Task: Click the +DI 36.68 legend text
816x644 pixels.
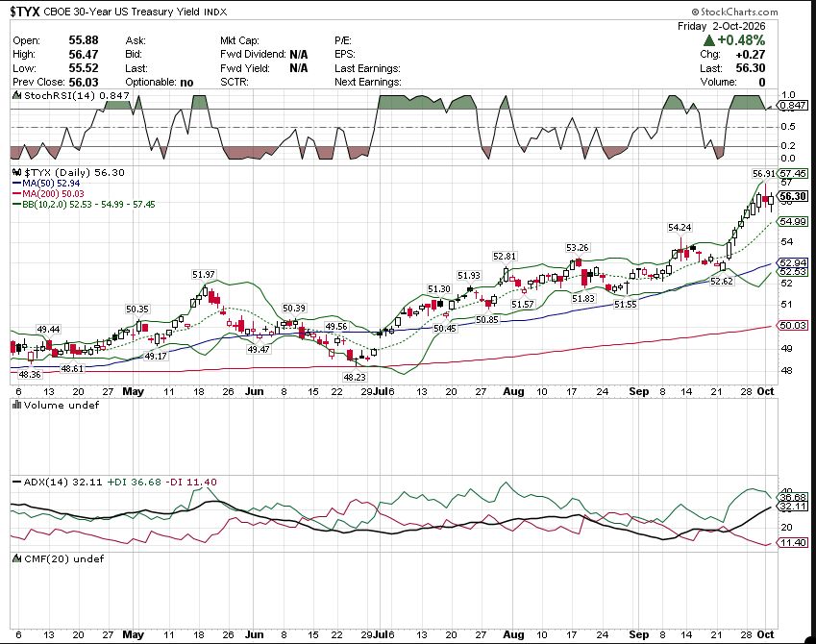Action: coord(135,483)
